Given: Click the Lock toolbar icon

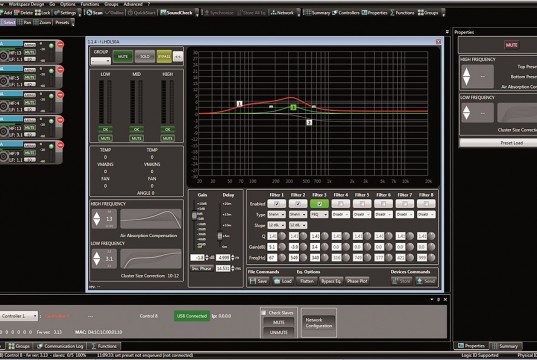Looking at the screenshot, I should click(42, 13).
